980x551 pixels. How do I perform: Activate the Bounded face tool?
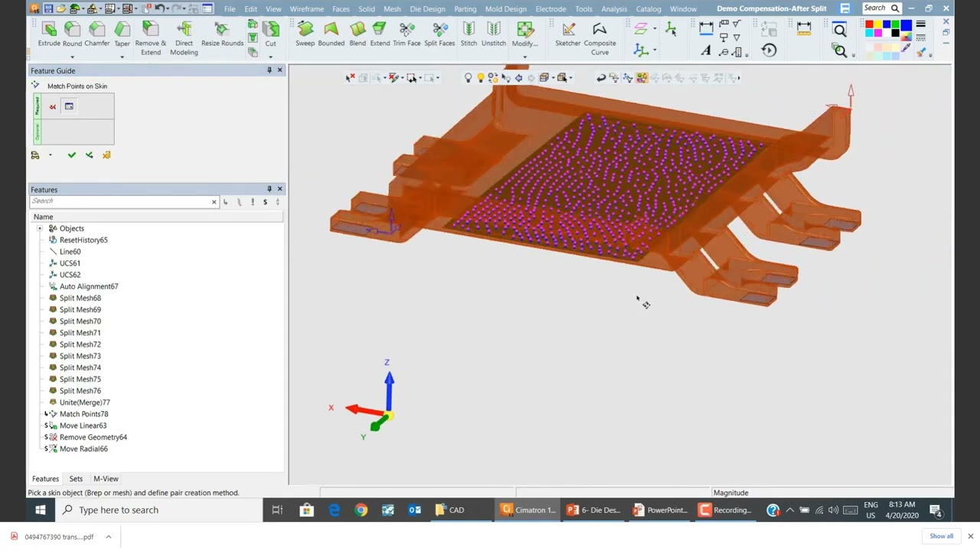(331, 35)
